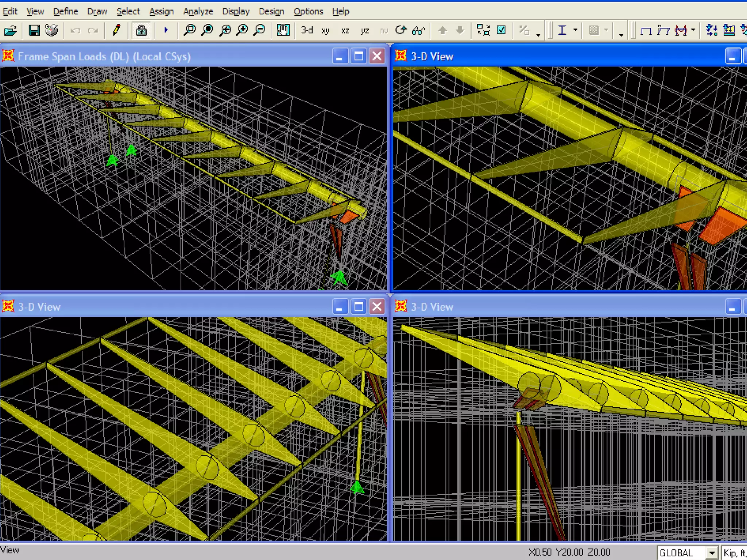Viewport: 747px width, 560px height.
Task: Expand the frame forces display dropdown arrow
Action: click(x=693, y=30)
